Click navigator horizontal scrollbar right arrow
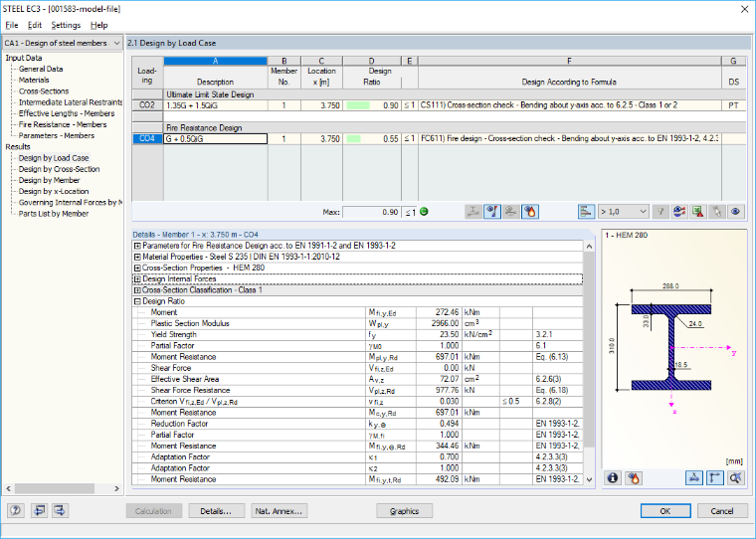This screenshot has width=756, height=539. (x=116, y=488)
